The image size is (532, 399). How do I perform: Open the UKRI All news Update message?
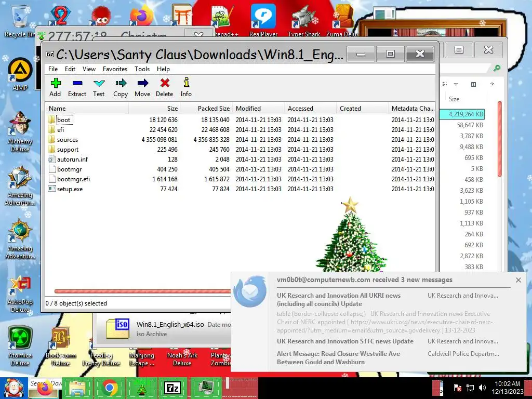(339, 300)
